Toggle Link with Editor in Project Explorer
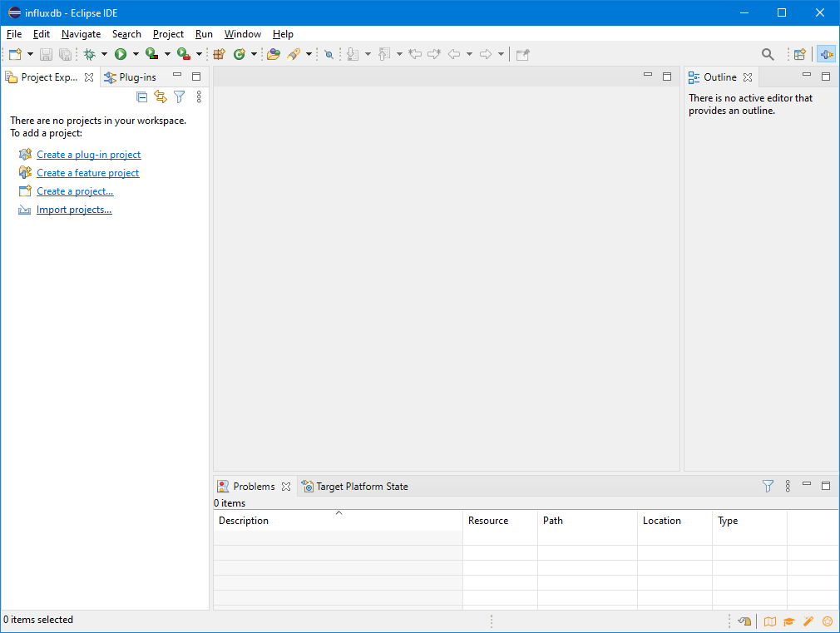Screen dimensions: 840x633 click(x=161, y=97)
